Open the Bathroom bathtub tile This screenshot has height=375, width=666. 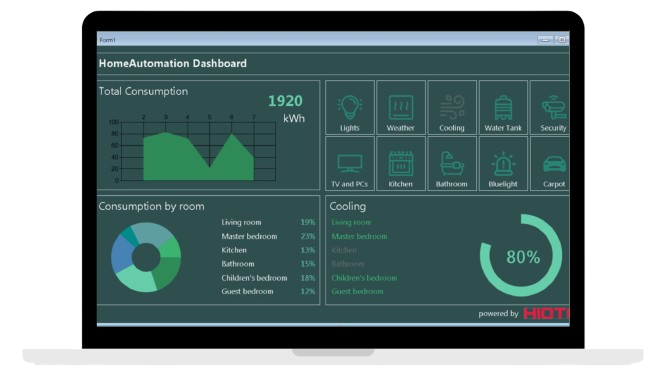point(452,164)
